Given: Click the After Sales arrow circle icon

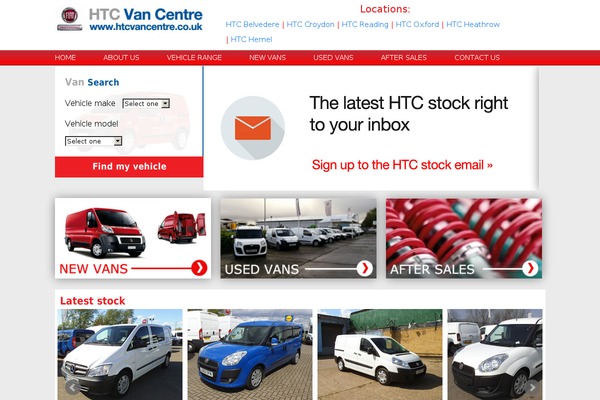Looking at the screenshot, I should (x=530, y=268).
